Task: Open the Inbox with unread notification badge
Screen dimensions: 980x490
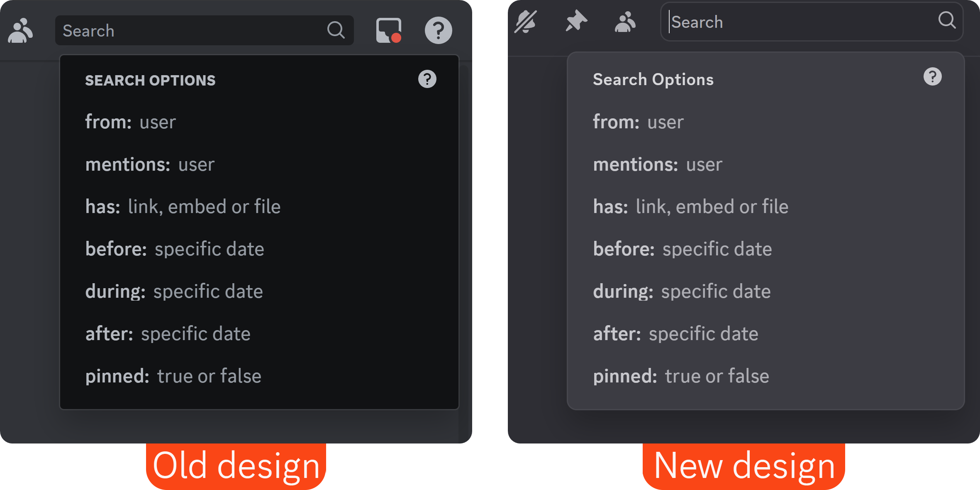Action: point(388,30)
